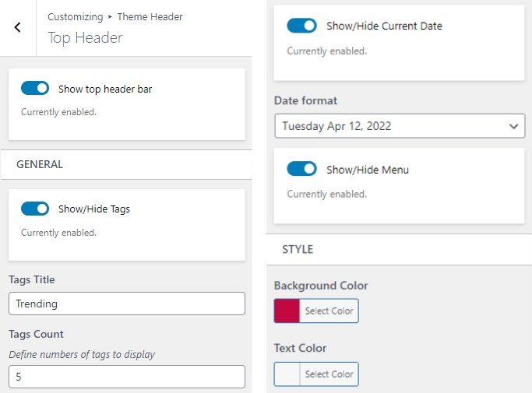Click the GENERAL section heading
Image resolution: width=532 pixels, height=393 pixels.
(40, 164)
